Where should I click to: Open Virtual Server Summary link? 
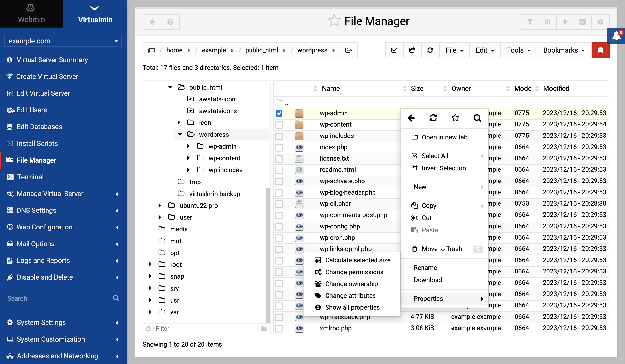[52, 60]
